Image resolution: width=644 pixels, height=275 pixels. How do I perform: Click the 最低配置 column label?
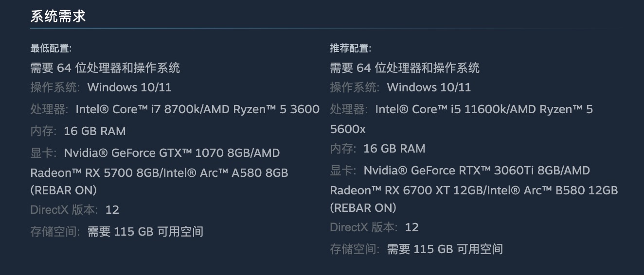click(51, 48)
